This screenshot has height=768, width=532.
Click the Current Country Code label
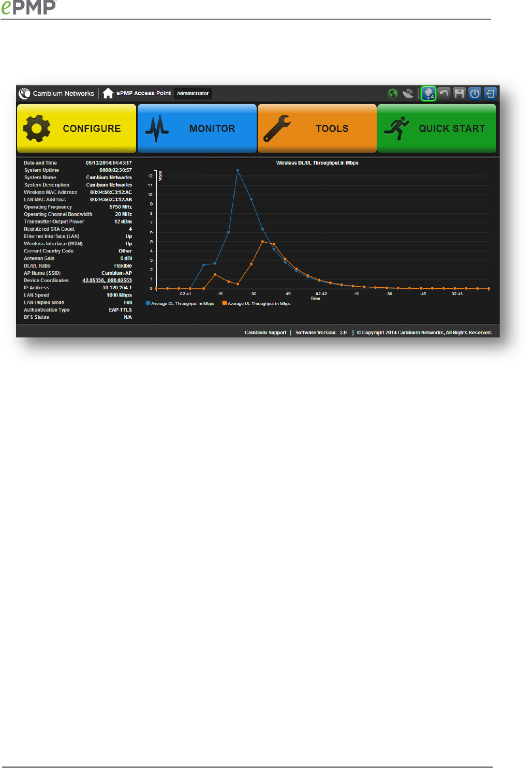coord(49,251)
